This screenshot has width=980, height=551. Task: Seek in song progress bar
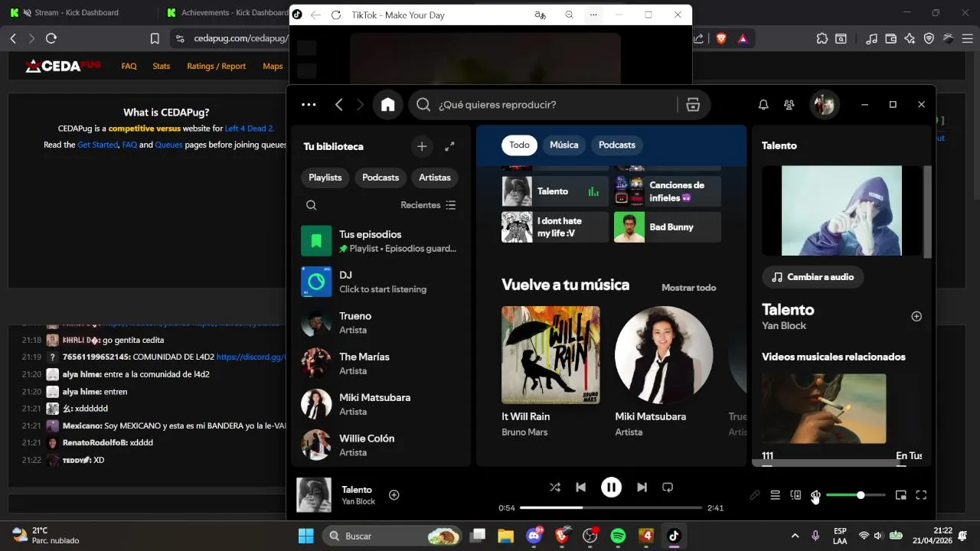(x=611, y=507)
